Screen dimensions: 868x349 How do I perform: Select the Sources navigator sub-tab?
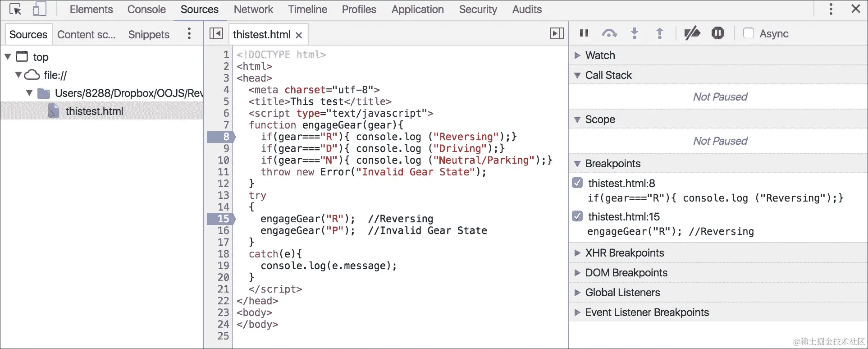(x=28, y=35)
